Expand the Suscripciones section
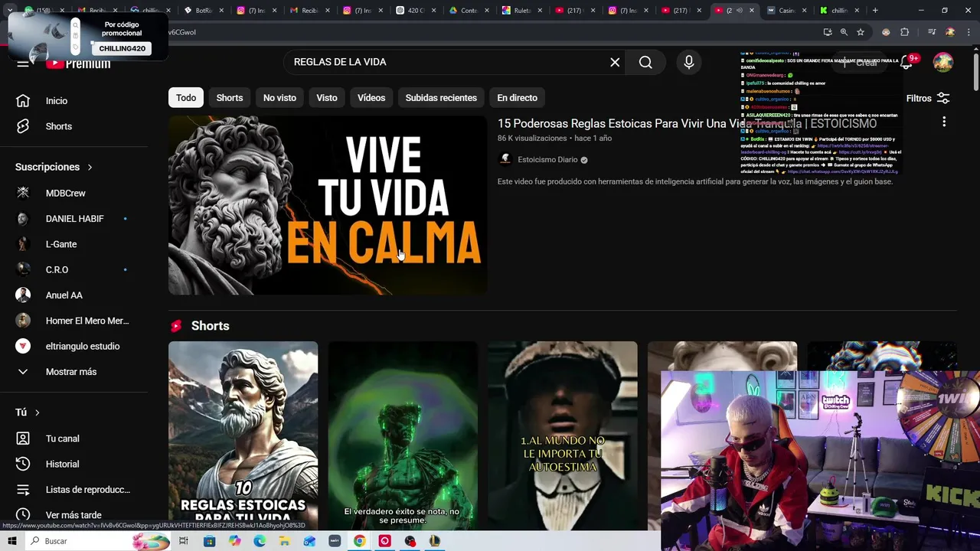Image resolution: width=980 pixels, height=551 pixels. pyautogui.click(x=54, y=167)
